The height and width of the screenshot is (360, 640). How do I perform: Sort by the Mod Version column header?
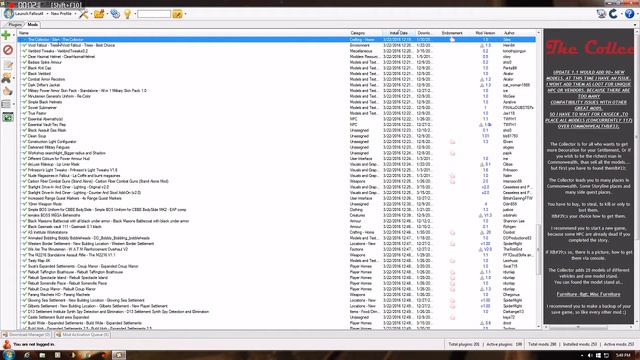(x=485, y=33)
